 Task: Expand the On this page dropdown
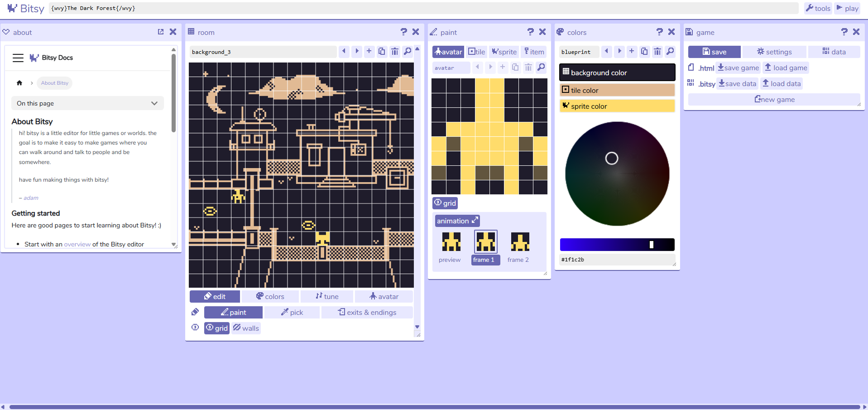click(x=87, y=103)
